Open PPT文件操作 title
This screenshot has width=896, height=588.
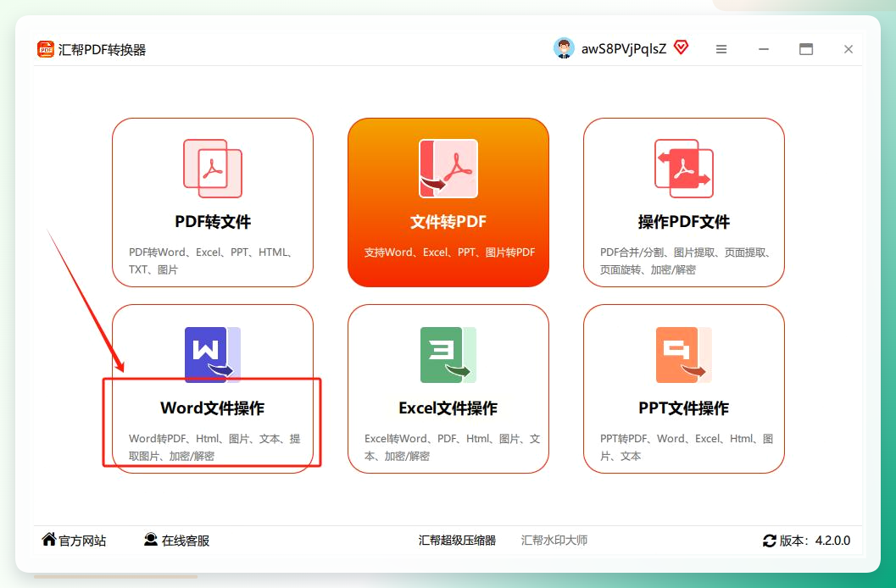click(x=684, y=408)
